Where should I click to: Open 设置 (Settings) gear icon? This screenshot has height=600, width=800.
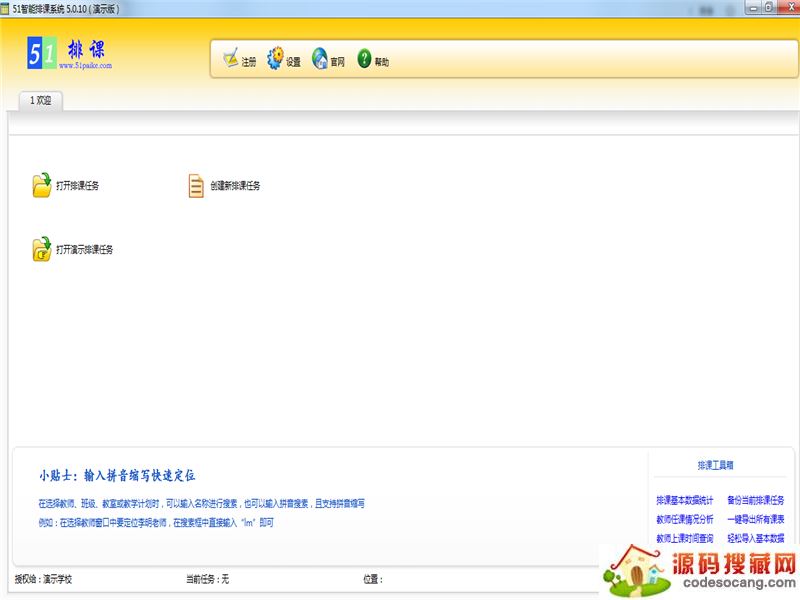pyautogui.click(x=275, y=59)
